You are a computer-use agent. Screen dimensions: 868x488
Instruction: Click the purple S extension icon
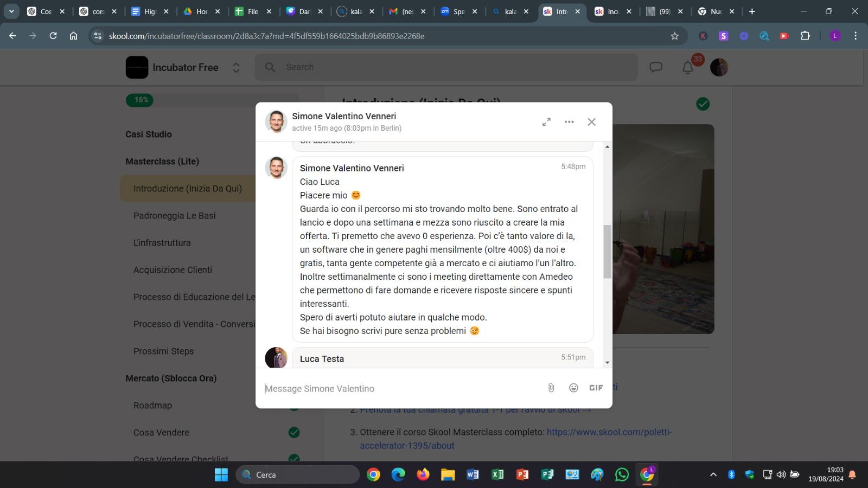pos(723,36)
